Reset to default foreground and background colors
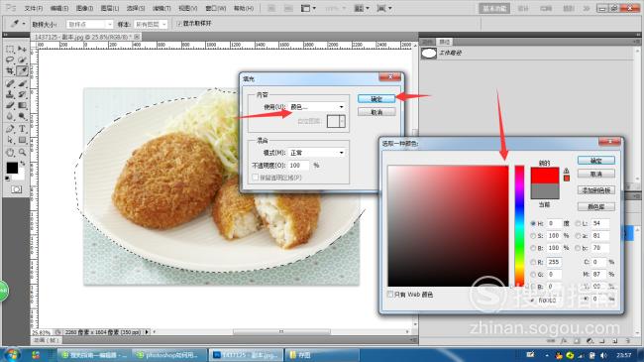Image resolution: width=644 pixels, height=362 pixels. pyautogui.click(x=7, y=179)
